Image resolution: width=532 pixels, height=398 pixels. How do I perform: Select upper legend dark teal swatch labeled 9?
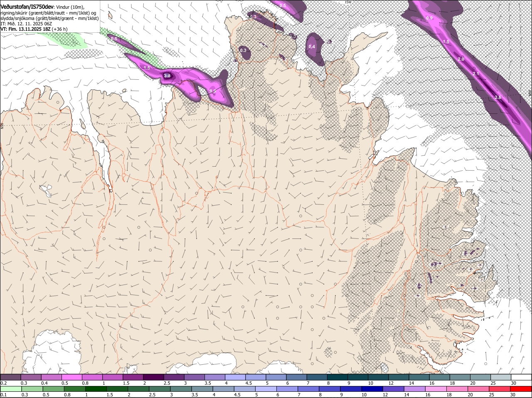357,377
